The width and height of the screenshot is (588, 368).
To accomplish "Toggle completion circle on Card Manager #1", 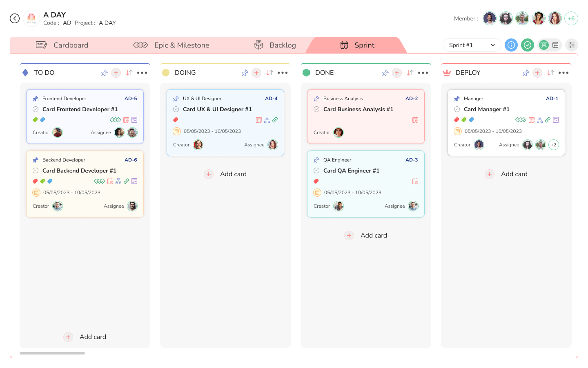I will point(457,109).
